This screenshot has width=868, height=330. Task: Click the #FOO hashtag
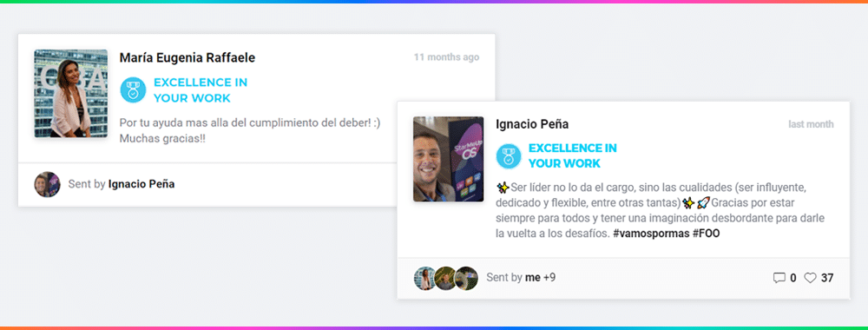(x=706, y=234)
